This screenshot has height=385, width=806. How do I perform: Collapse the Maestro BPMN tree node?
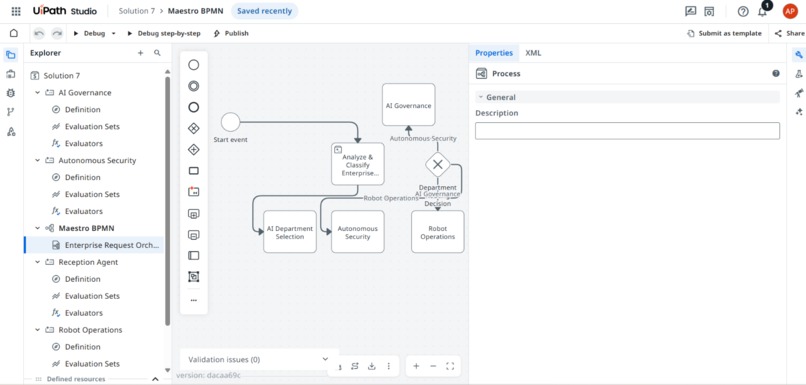point(37,228)
